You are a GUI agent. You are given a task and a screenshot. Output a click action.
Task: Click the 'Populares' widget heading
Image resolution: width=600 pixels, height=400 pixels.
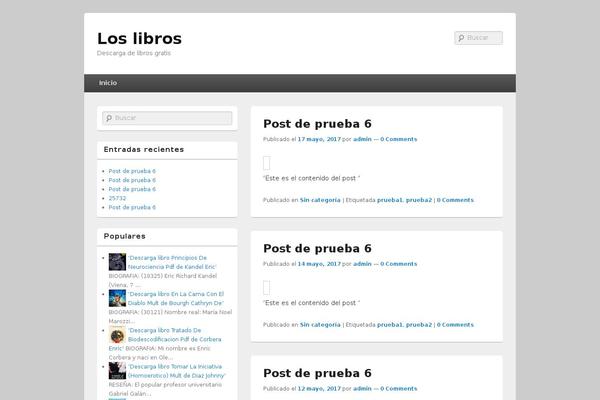[x=125, y=237]
